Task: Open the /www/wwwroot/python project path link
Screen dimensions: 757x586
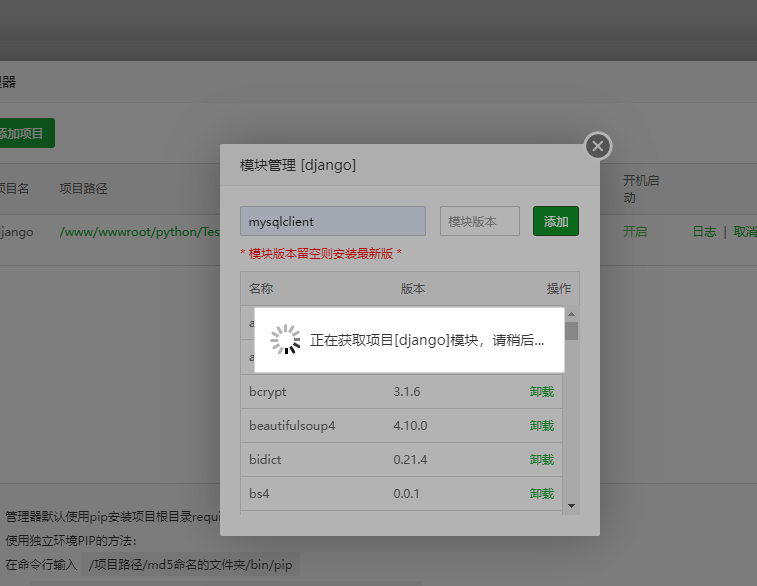Action: [x=139, y=232]
